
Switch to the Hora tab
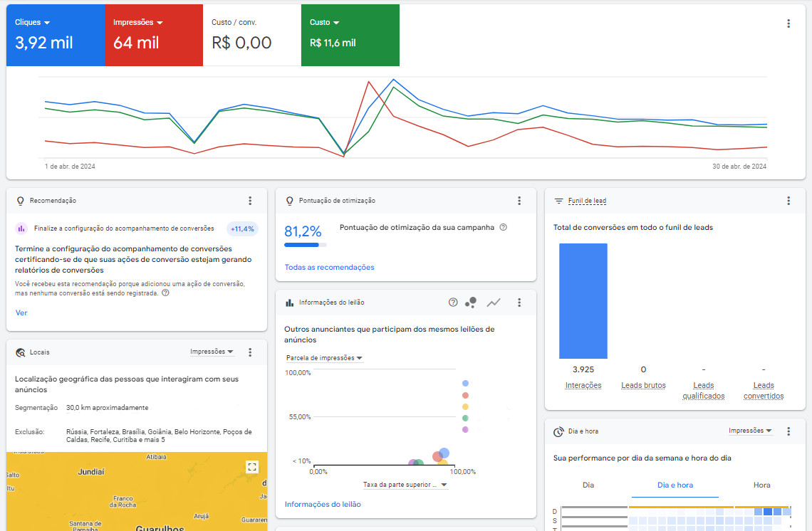coord(761,485)
